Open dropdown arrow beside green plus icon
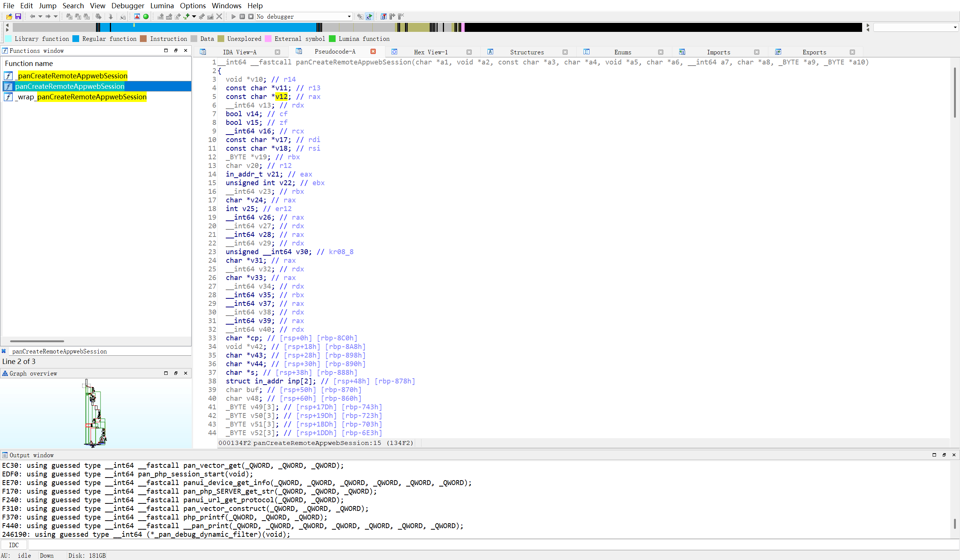This screenshot has height=560, width=960. point(194,16)
